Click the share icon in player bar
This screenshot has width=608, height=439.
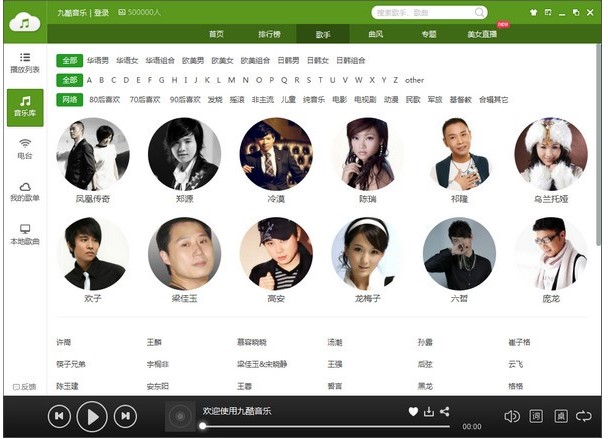click(x=445, y=411)
